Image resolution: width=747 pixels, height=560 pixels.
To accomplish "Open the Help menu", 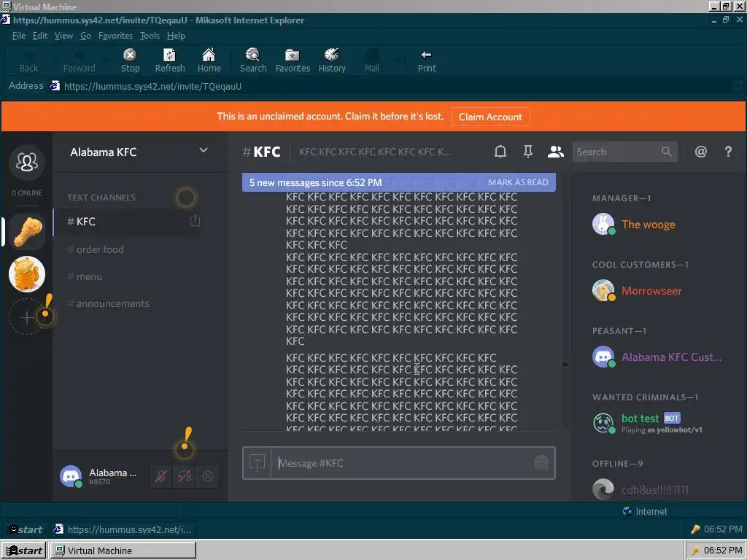I will 176,36.
